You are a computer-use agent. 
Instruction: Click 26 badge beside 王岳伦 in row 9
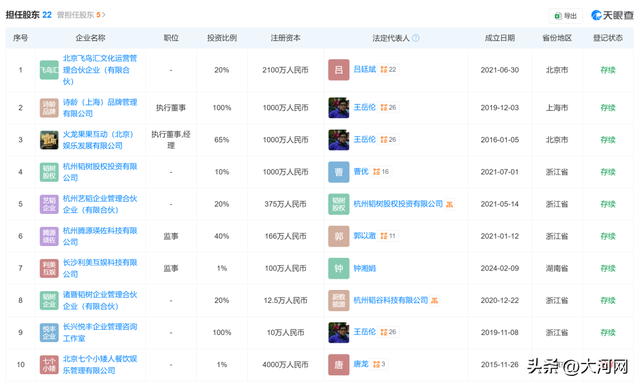pyautogui.click(x=388, y=332)
